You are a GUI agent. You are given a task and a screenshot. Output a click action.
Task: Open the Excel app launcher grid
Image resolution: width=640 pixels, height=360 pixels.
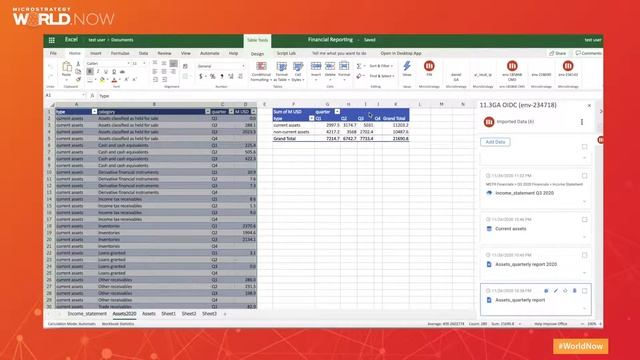click(x=51, y=40)
